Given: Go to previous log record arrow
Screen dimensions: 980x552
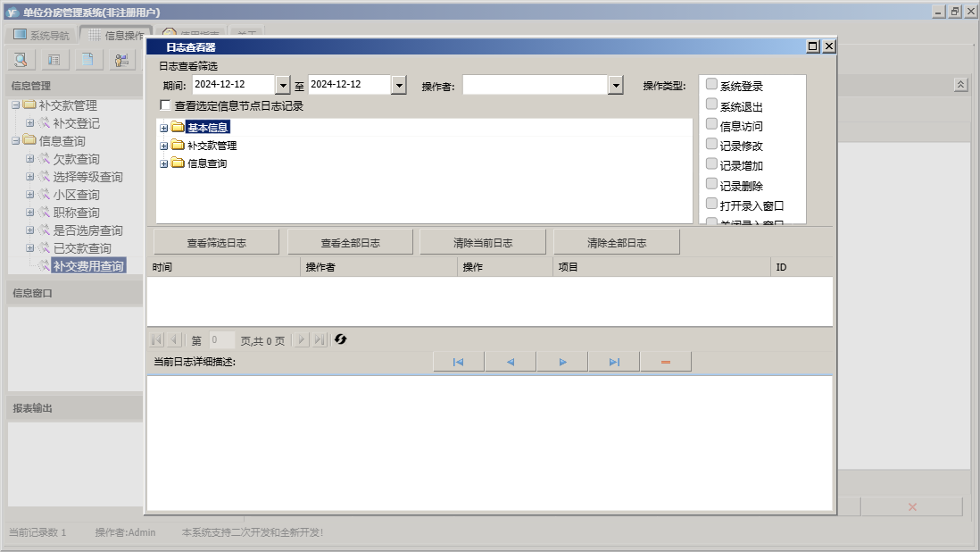Looking at the screenshot, I should tap(511, 362).
